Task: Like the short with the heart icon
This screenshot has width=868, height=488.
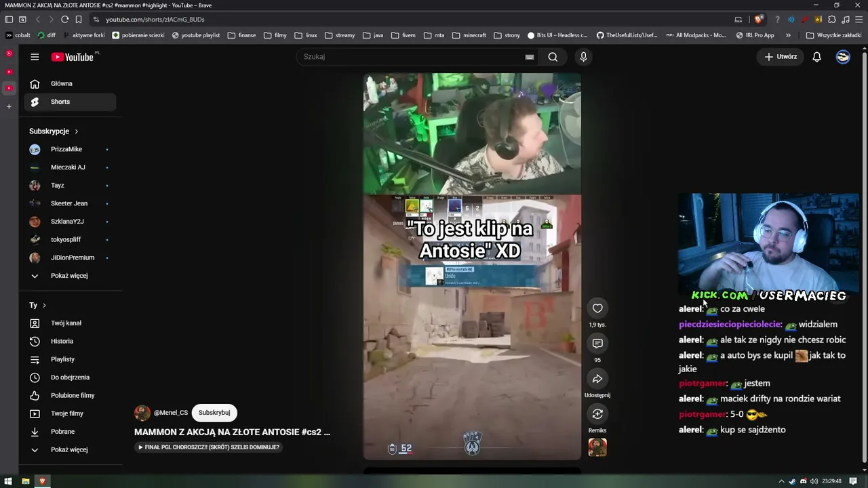Action: [597, 308]
